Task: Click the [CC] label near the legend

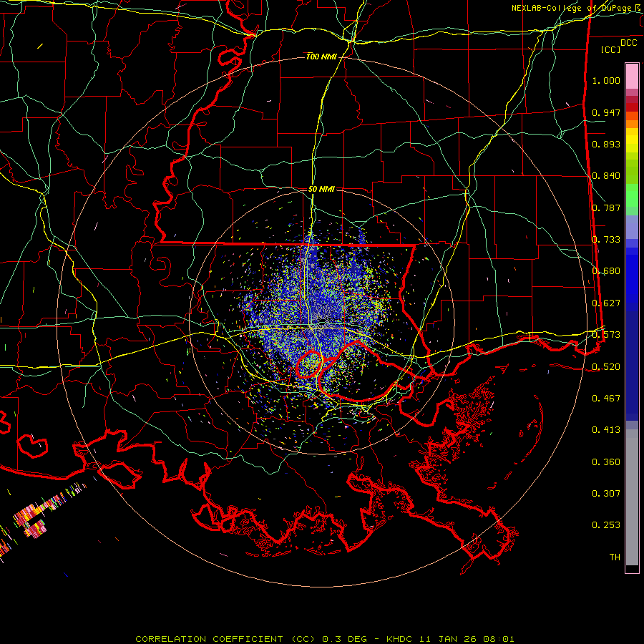Action: coord(610,49)
